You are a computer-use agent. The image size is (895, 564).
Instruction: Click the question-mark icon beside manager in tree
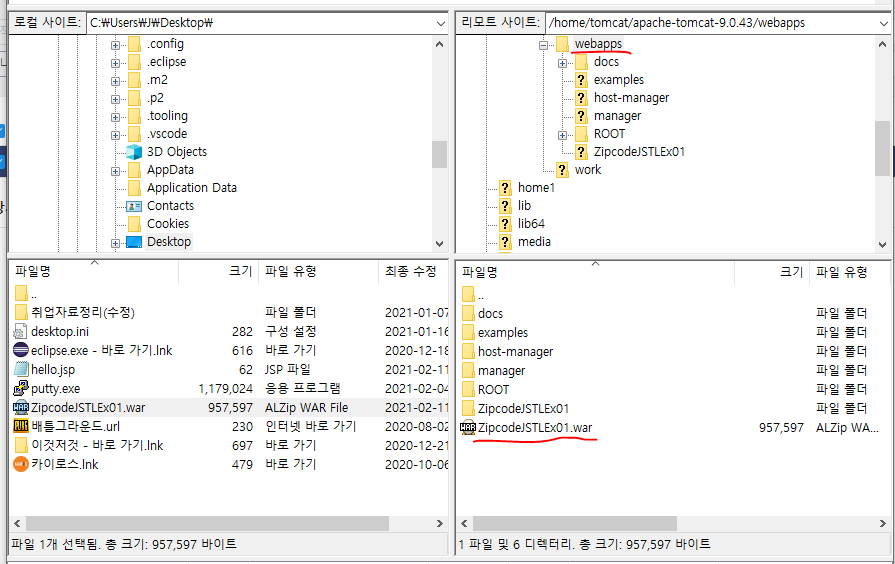point(581,116)
